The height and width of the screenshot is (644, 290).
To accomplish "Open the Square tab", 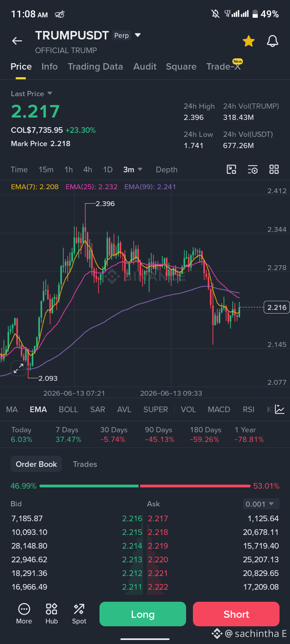I will 181,66.
